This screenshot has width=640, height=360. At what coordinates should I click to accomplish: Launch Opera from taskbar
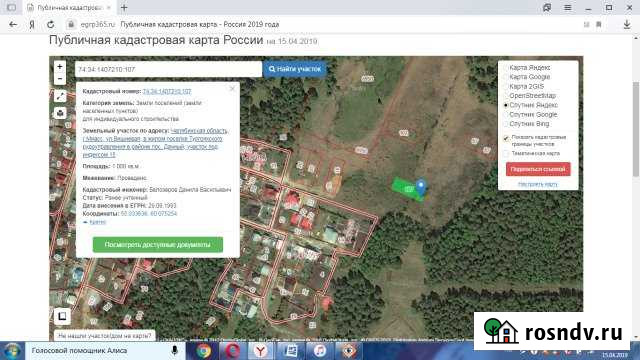pos(233,351)
